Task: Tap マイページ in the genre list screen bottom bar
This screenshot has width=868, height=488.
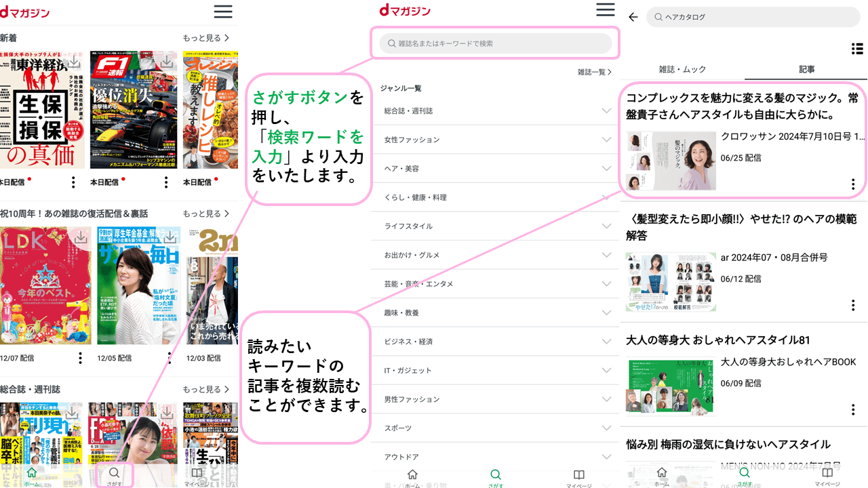Action: [x=578, y=478]
